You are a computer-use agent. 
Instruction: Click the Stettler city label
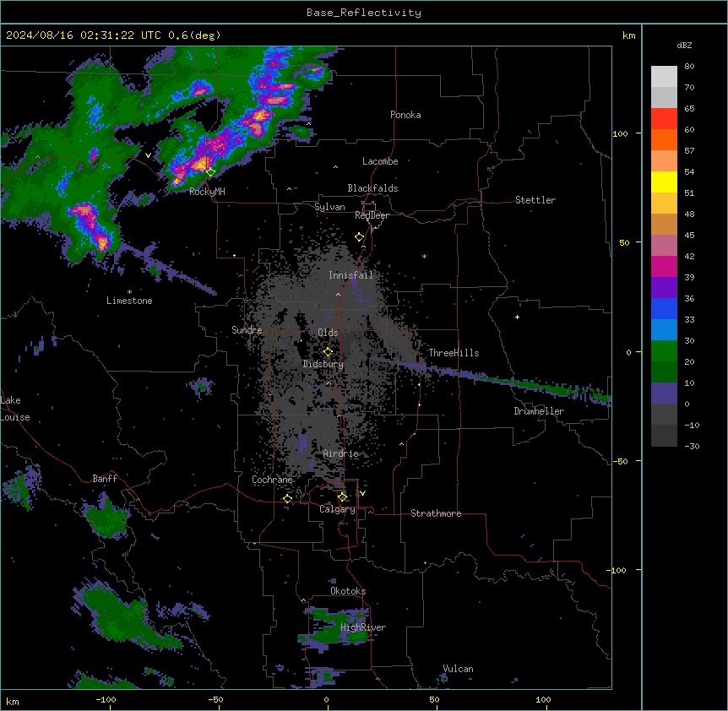(x=535, y=200)
